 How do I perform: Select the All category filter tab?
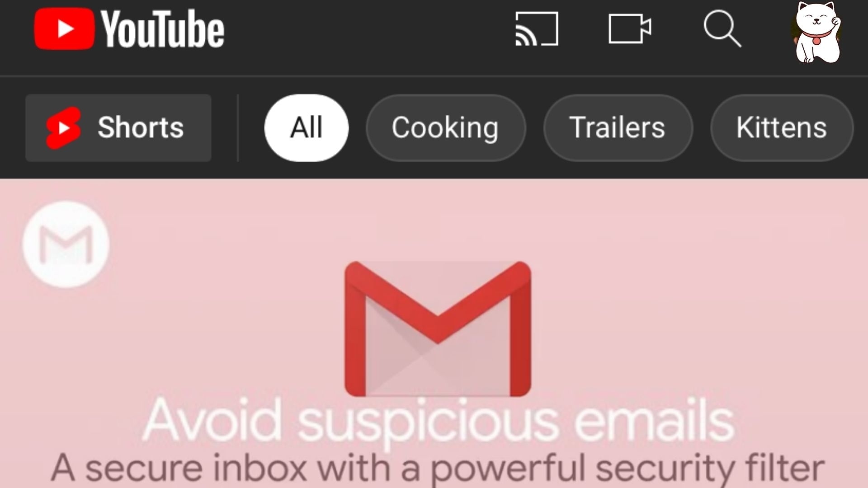pyautogui.click(x=307, y=127)
